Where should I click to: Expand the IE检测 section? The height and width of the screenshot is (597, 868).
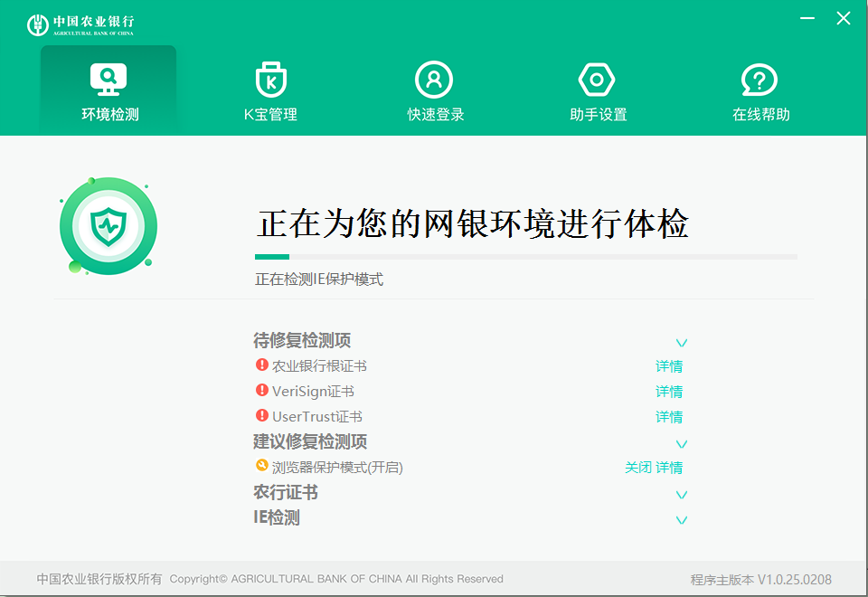681,519
